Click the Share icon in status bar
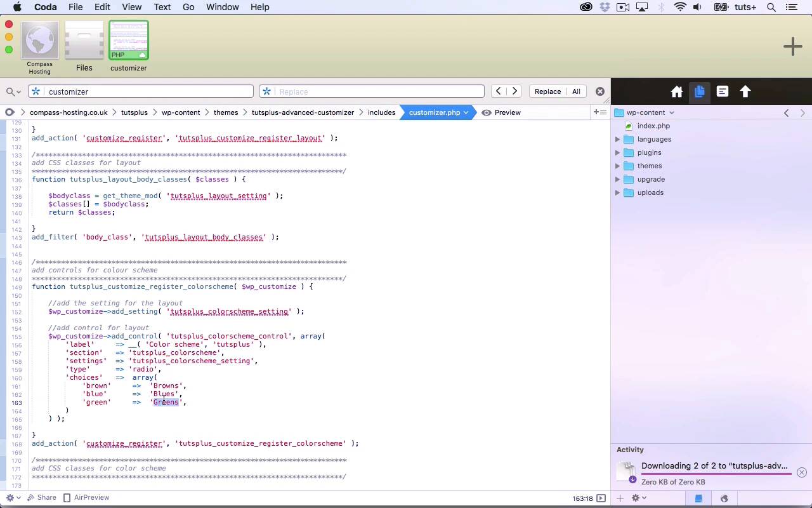This screenshot has width=812, height=508. (42, 498)
